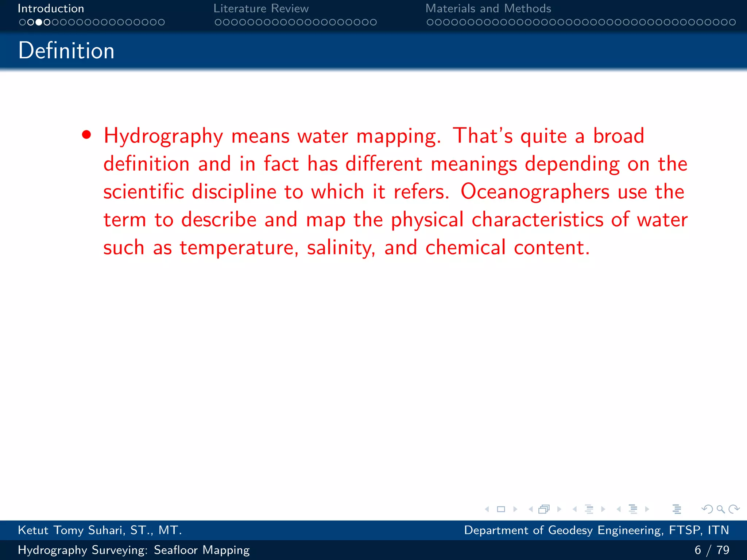Jump to next section using its right arrow
The image size is (747, 560).
point(647,509)
